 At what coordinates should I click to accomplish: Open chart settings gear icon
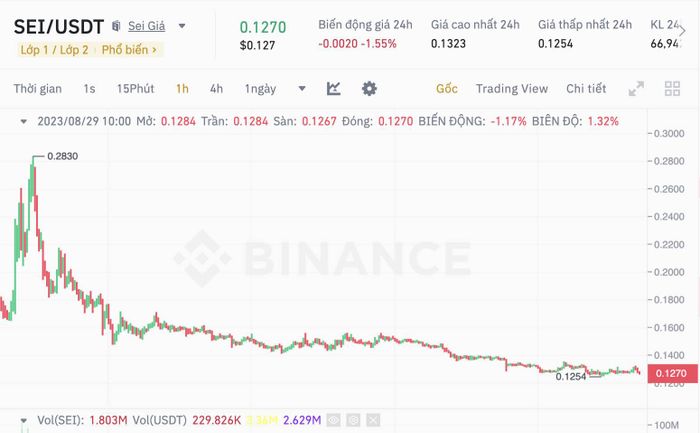369,89
